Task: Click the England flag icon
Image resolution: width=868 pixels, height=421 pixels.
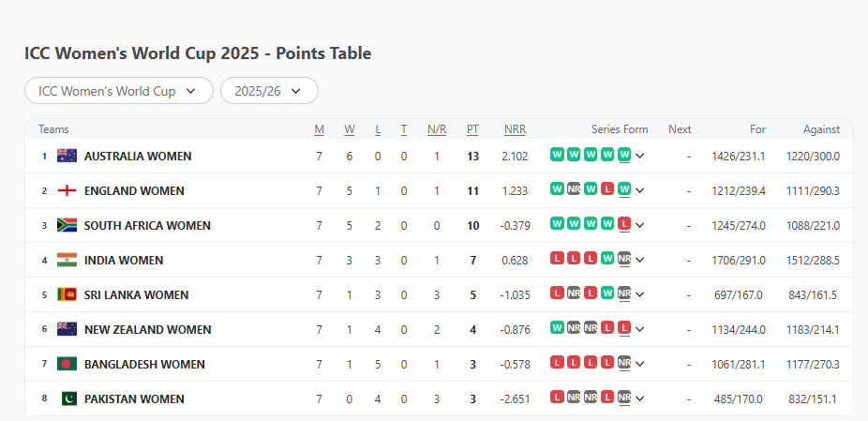Action: click(67, 190)
